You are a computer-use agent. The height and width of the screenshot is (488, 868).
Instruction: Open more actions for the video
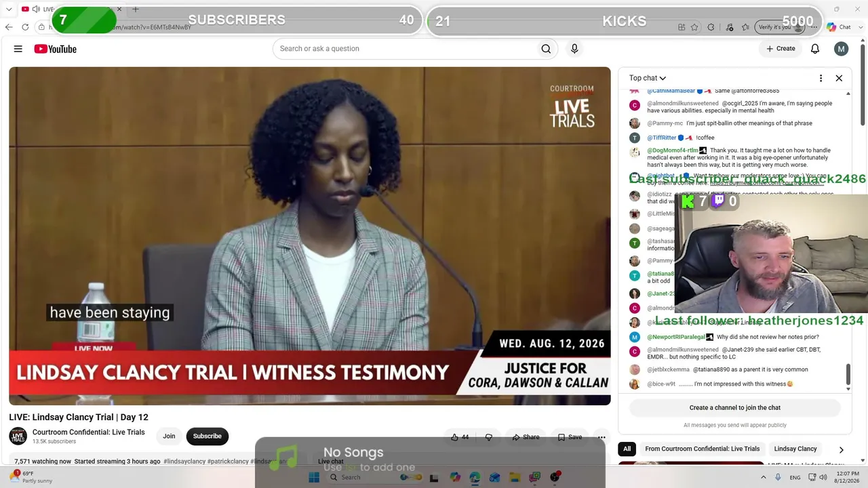tap(601, 437)
